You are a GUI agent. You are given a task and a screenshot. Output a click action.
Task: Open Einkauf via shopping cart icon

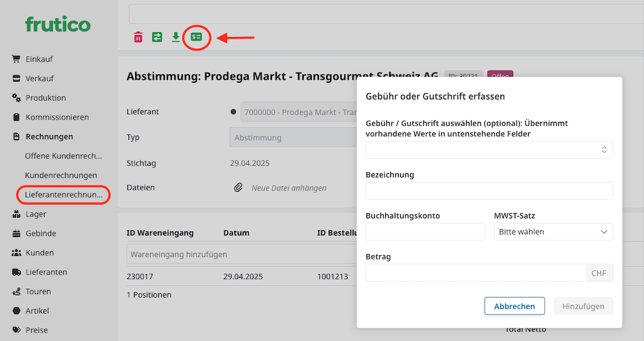pyautogui.click(x=16, y=59)
